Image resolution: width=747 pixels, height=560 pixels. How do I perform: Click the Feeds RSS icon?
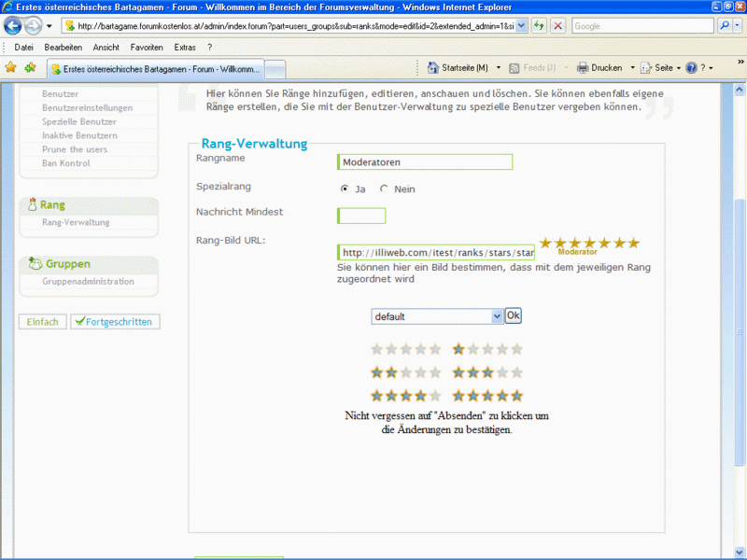pos(514,68)
